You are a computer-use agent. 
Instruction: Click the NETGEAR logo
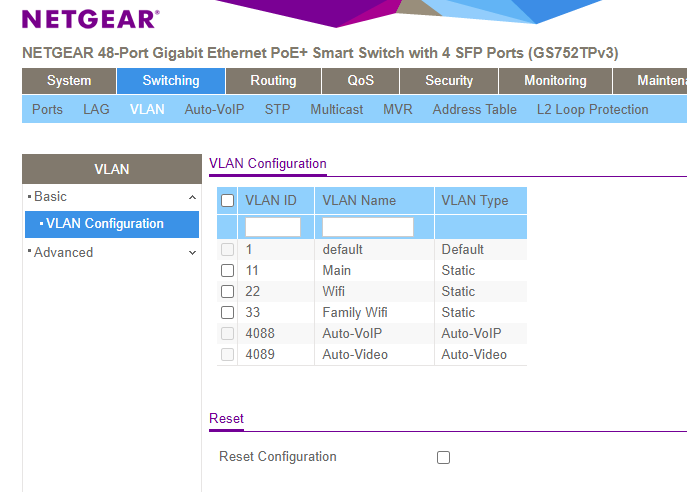(x=91, y=19)
